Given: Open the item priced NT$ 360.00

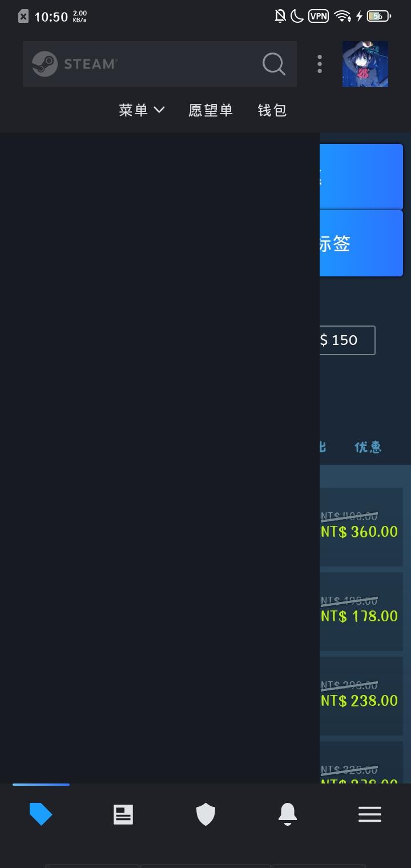Looking at the screenshot, I should coord(361,527).
